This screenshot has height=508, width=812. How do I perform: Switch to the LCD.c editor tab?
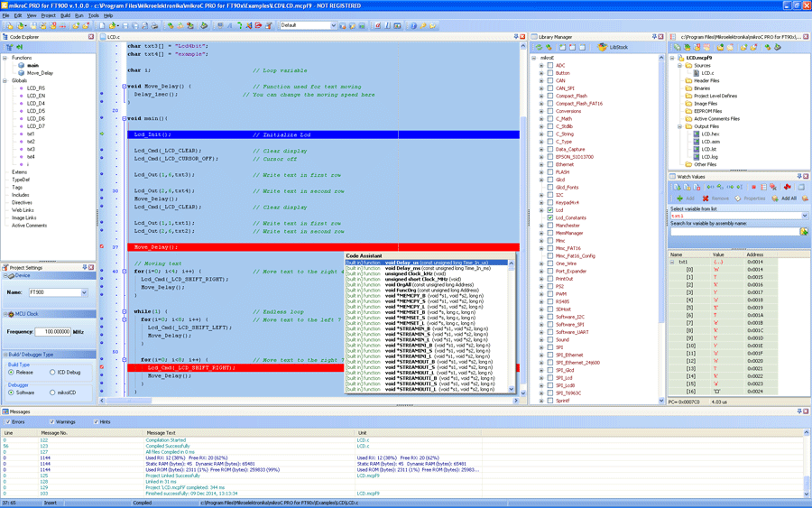[114, 37]
